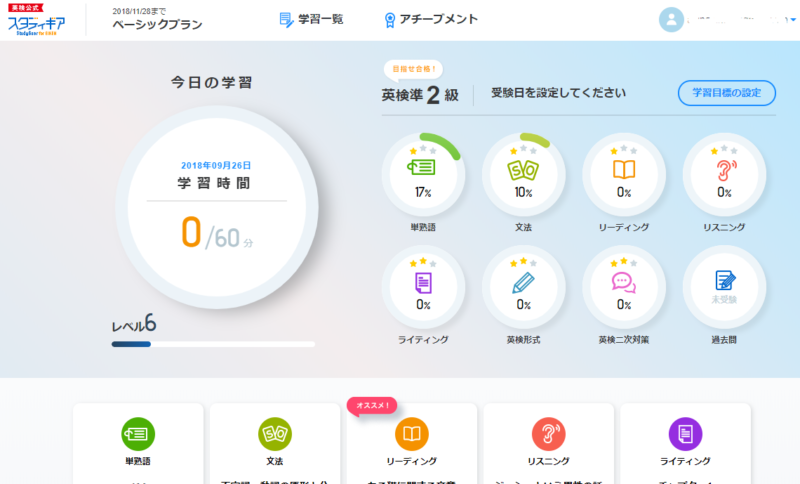Click the リーディング title on bottom card
Image resolution: width=800 pixels, height=484 pixels.
[x=412, y=461]
